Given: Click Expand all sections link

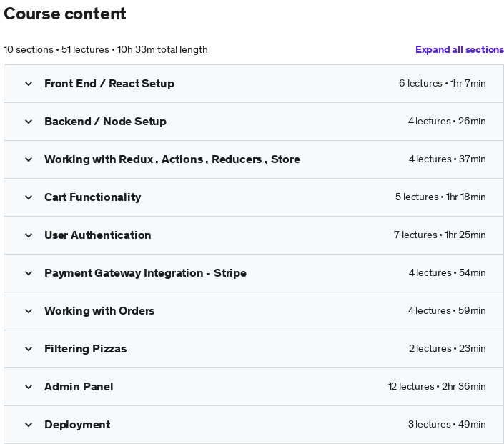Looking at the screenshot, I should [460, 49].
